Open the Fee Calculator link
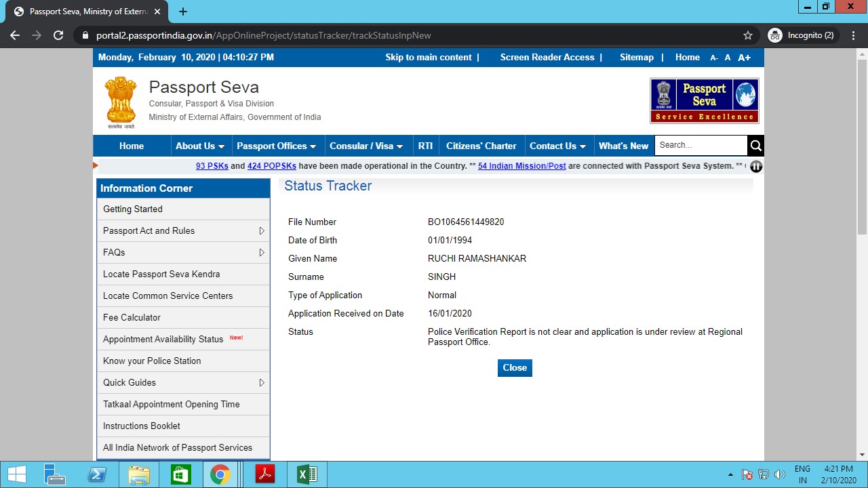 coord(183,318)
